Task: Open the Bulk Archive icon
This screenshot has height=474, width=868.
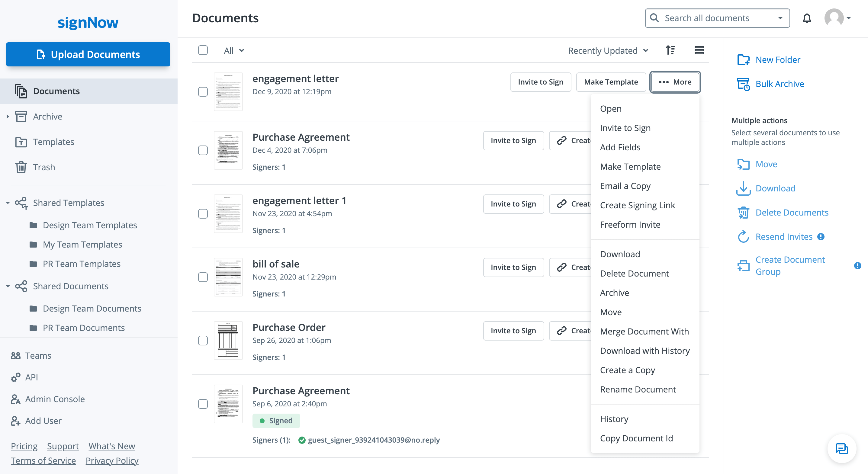Action: 743,84
